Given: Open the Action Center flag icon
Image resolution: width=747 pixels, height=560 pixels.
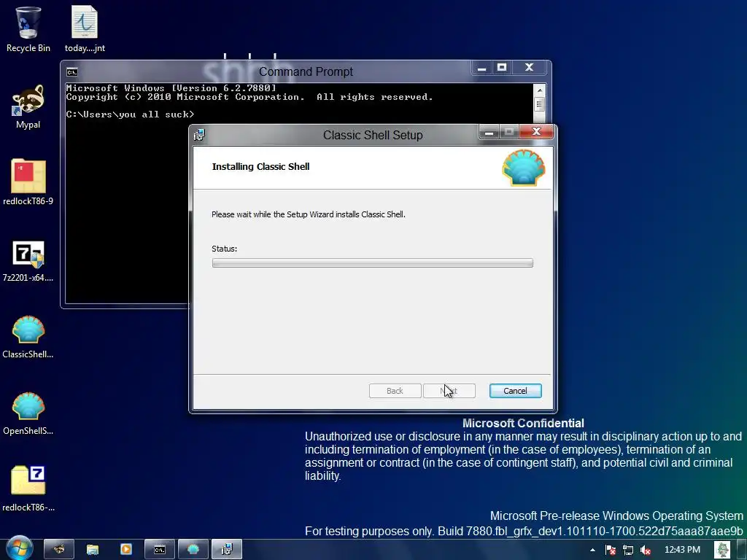Looking at the screenshot, I should pos(611,550).
